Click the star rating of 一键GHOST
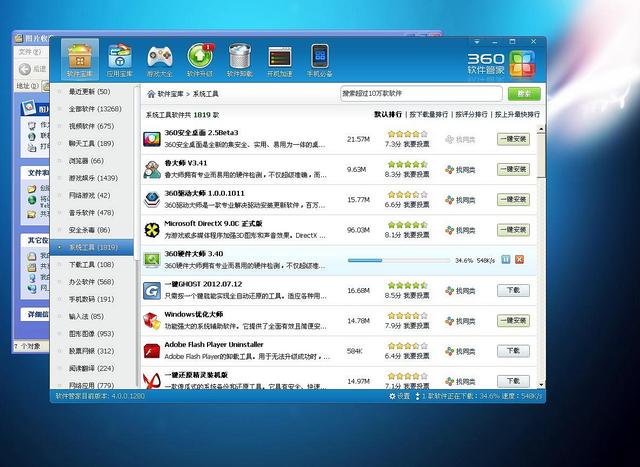This screenshot has width=640, height=467. [x=407, y=285]
